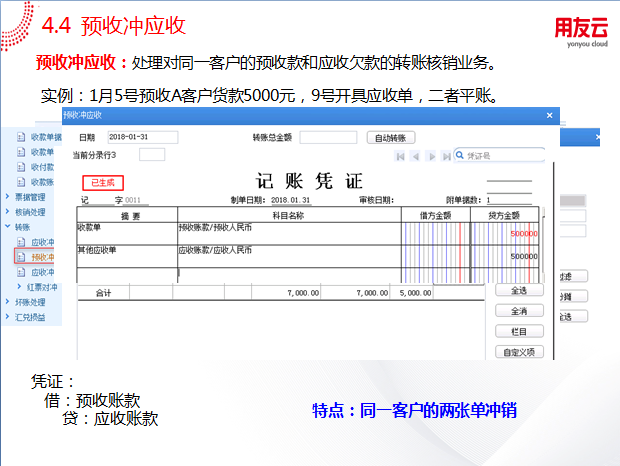Click the 已生成 status stamp
Viewport: 620px width, 466px height.
[103, 183]
